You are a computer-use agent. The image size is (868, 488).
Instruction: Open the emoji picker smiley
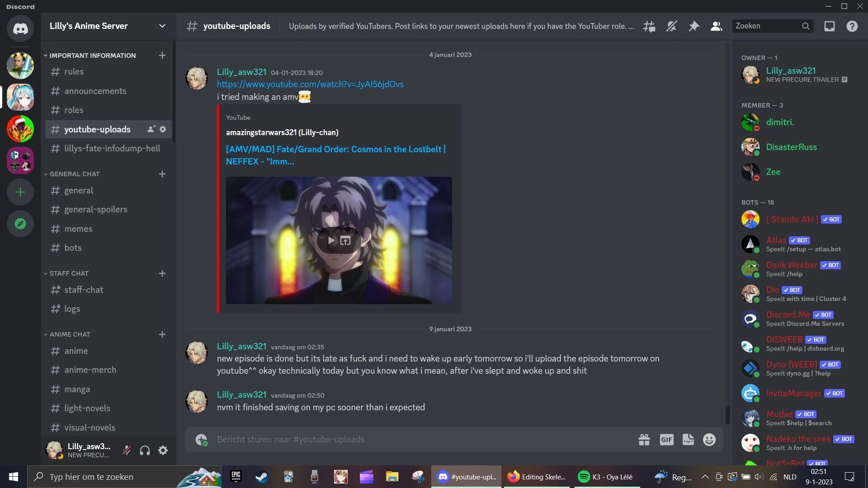tap(709, 439)
